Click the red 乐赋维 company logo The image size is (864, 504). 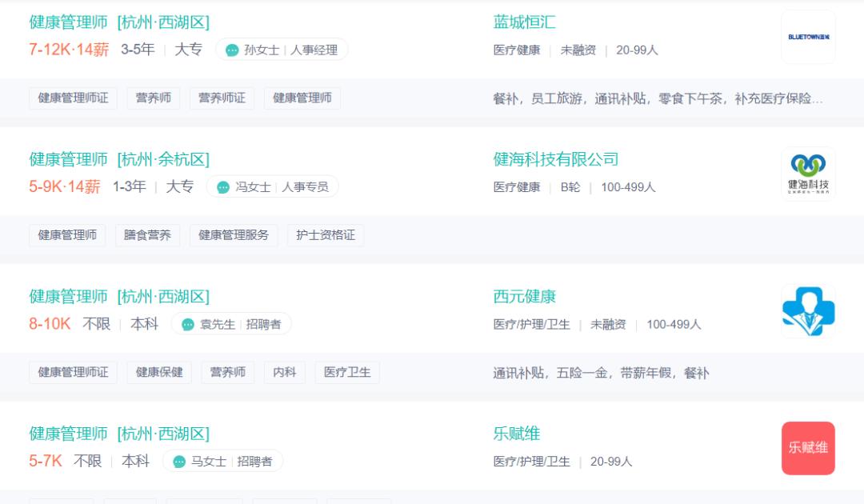click(808, 448)
